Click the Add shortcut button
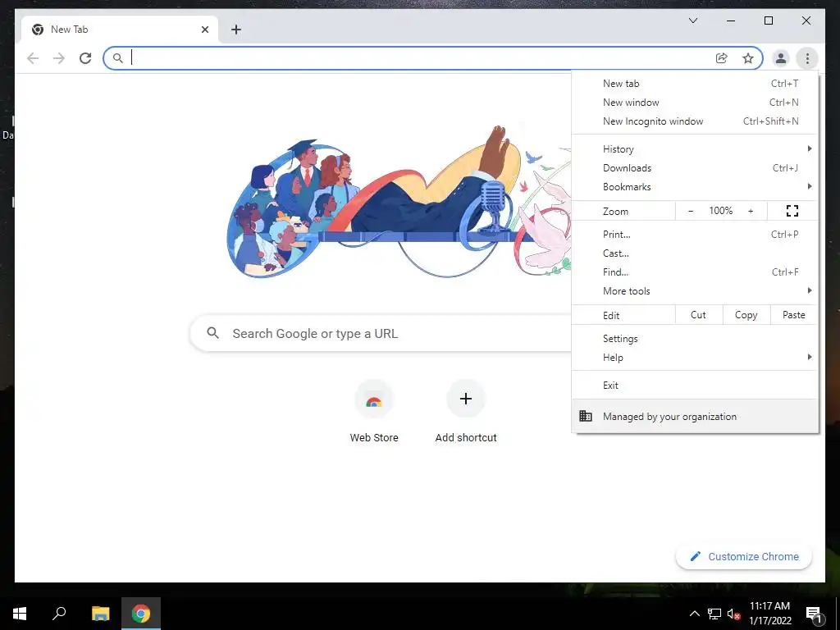840x630 pixels. pos(466,412)
